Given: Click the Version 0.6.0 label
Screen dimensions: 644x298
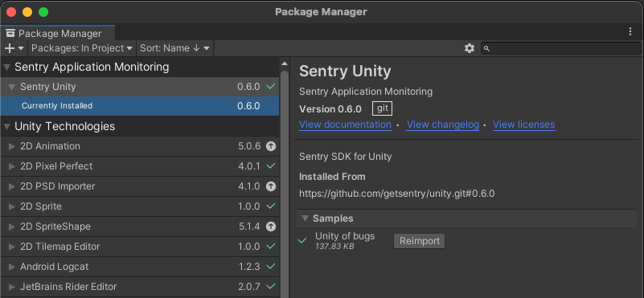Looking at the screenshot, I should 330,109.
